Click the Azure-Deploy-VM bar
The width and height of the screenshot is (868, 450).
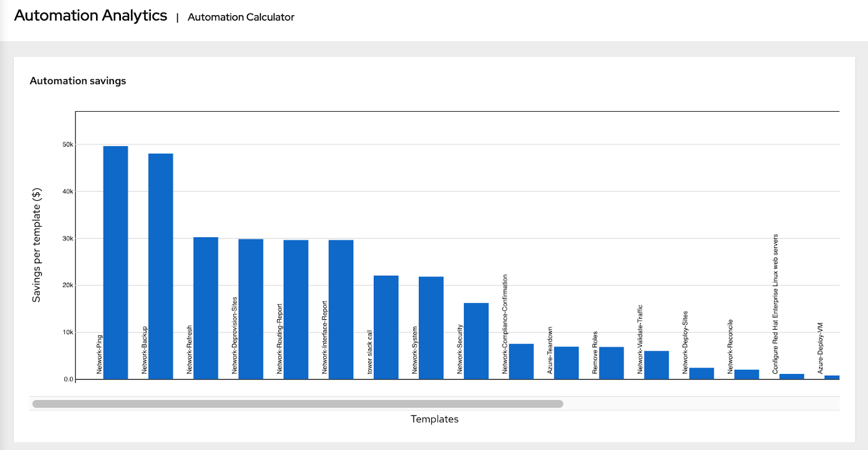[x=832, y=377]
